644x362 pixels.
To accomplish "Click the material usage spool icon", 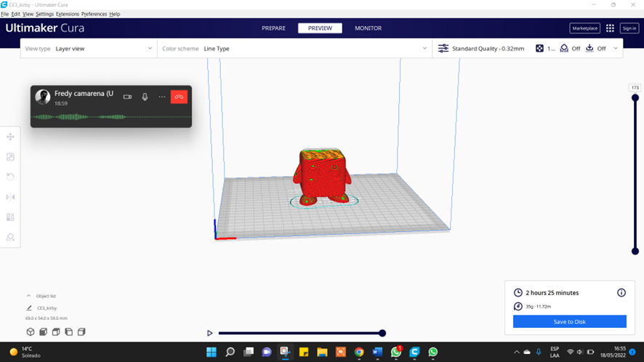I will click(x=518, y=306).
